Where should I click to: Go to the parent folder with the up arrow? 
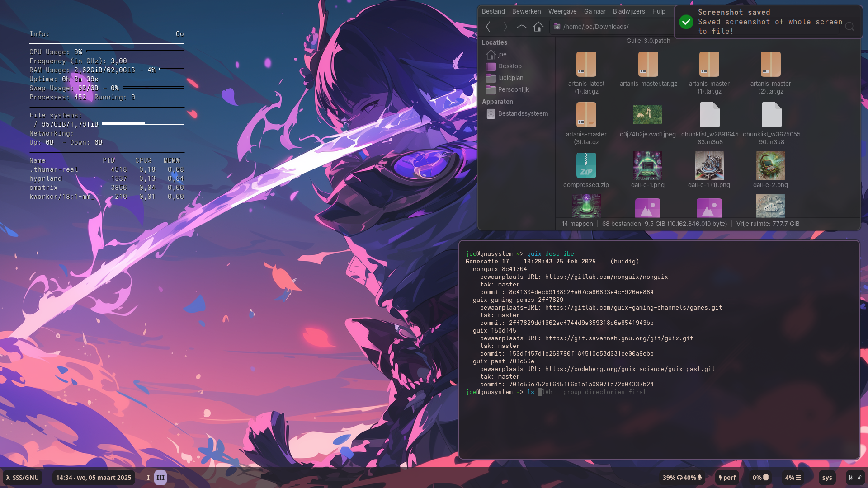point(521,27)
